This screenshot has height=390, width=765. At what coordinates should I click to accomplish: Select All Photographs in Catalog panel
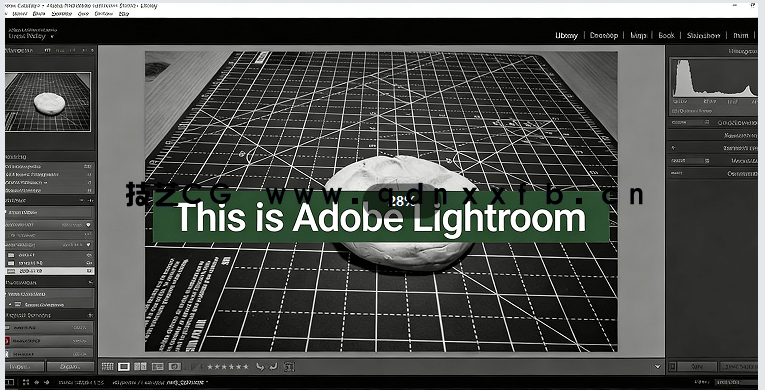[x=49, y=166]
